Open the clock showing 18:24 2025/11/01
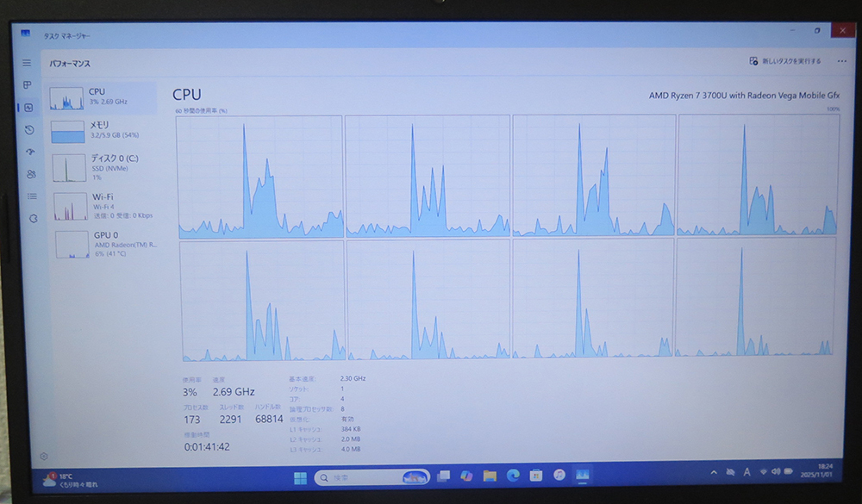Viewport: 862px width, 504px height. [816, 470]
